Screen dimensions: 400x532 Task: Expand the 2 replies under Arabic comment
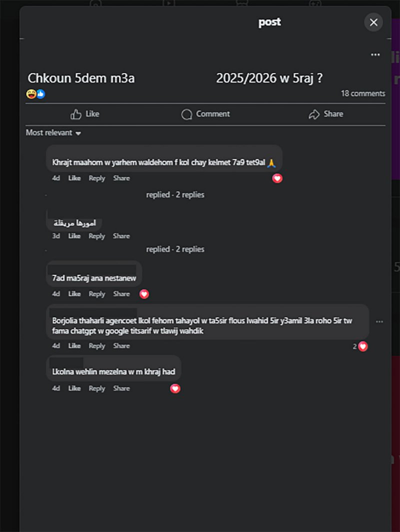[x=175, y=249]
